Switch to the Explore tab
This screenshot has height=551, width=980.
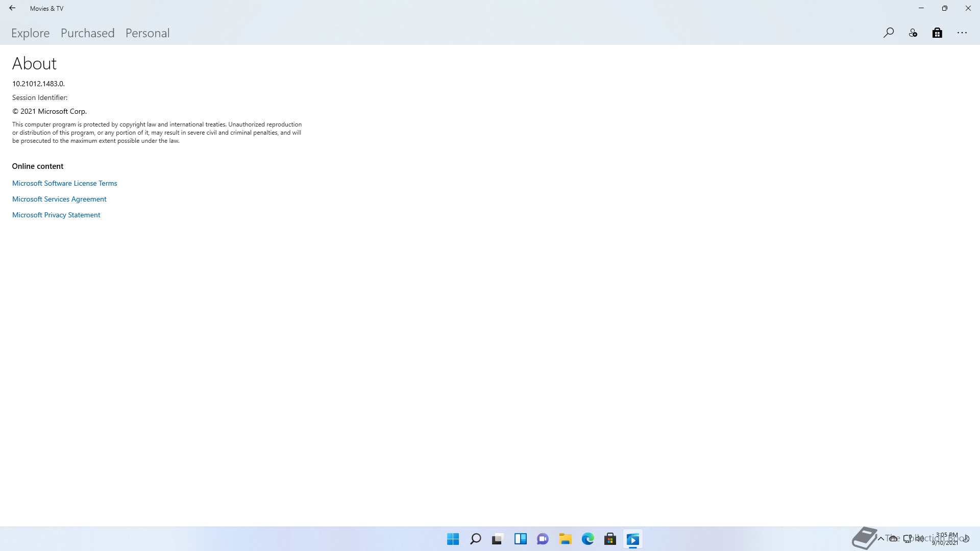[x=31, y=33]
